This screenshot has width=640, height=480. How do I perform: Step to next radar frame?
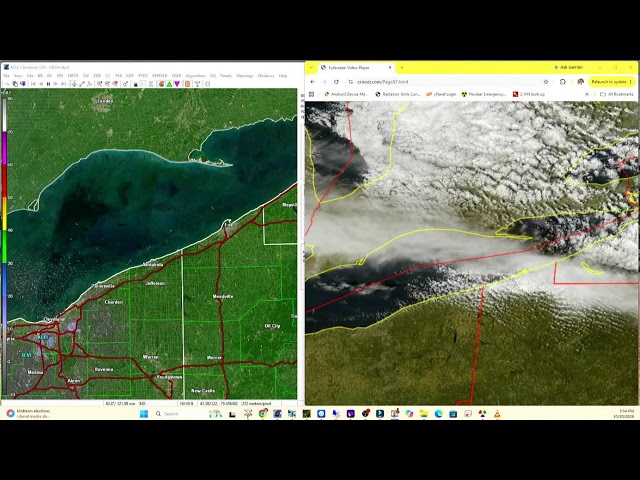(56, 84)
